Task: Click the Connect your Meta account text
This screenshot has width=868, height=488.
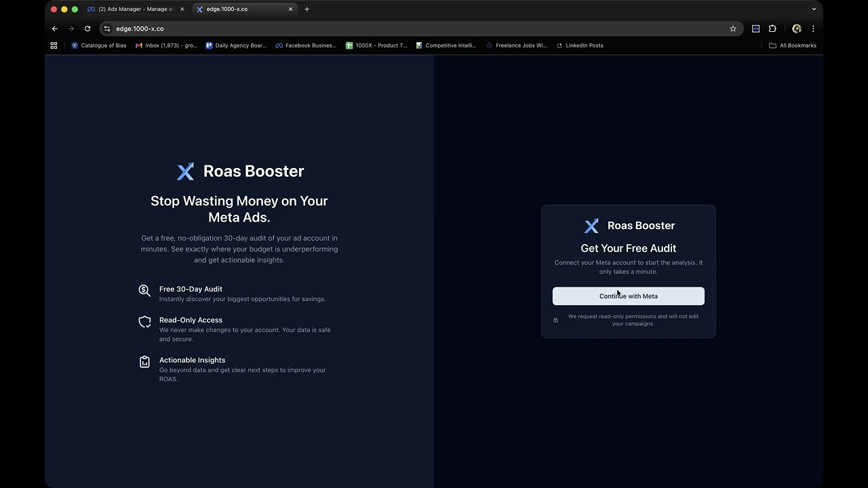Action: click(x=628, y=267)
